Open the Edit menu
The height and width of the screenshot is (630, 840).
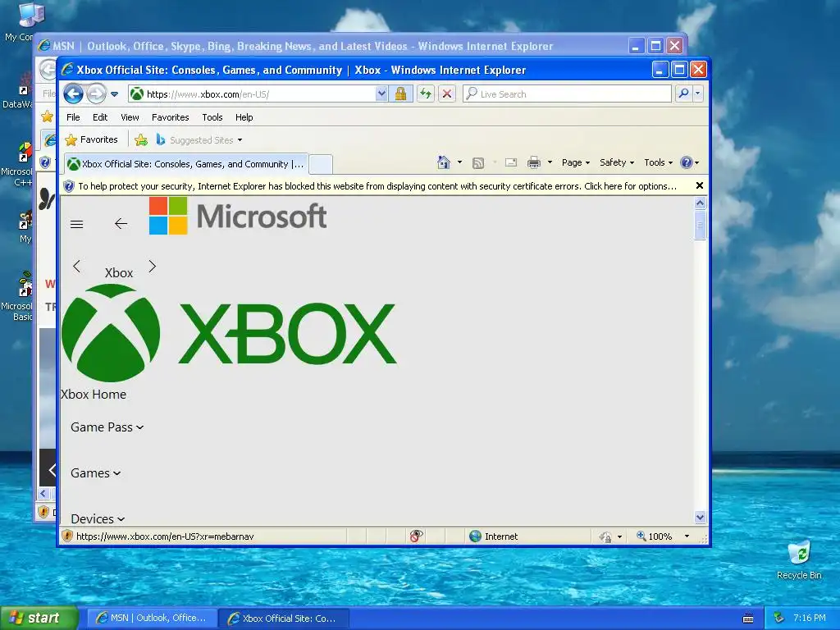99,117
